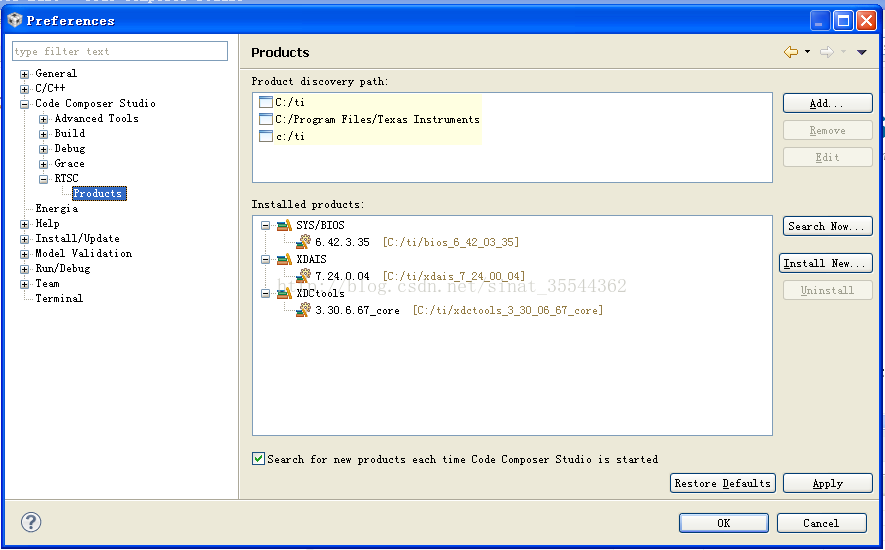The image size is (885, 550).
Task: Select the SYS/BIOS product icon
Action: (284, 225)
